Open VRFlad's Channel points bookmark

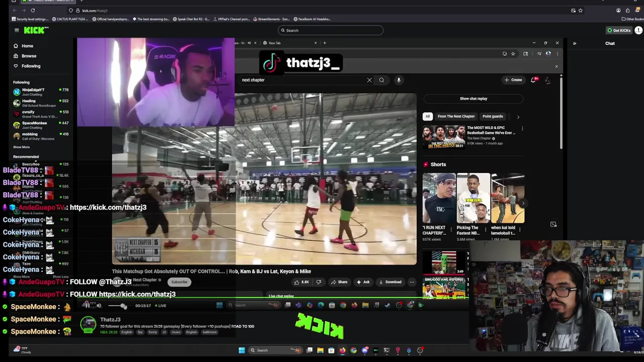[231, 19]
